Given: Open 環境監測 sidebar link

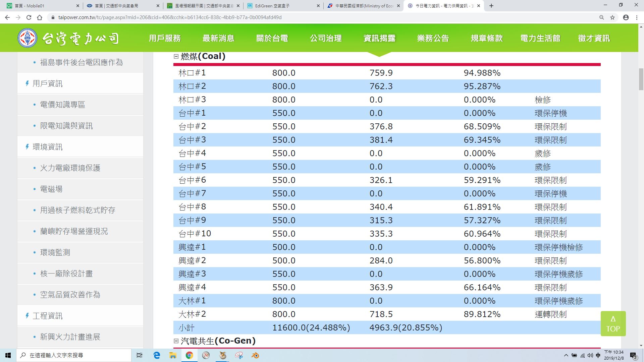Looking at the screenshot, I should [x=55, y=252].
